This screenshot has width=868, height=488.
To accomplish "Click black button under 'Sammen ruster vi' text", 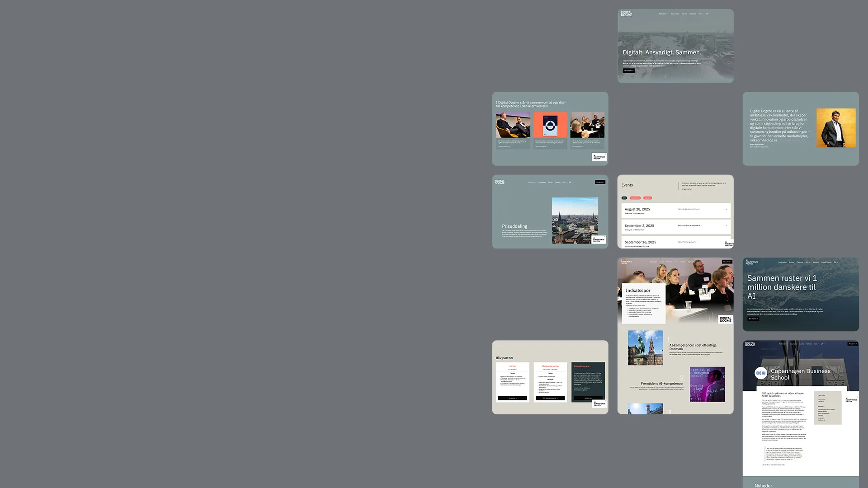I will pos(753,319).
